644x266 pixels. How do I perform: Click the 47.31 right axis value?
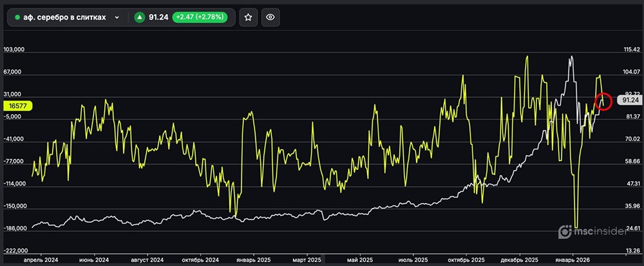coord(632,184)
